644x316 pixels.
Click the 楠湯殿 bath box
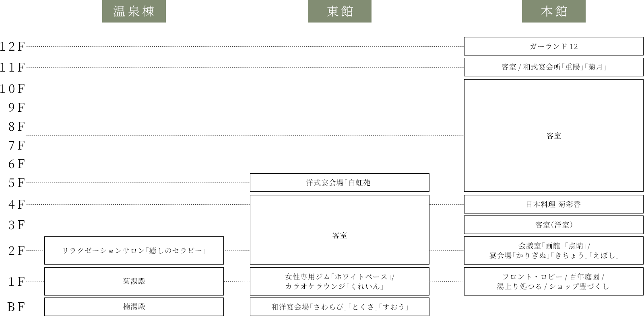(x=134, y=307)
